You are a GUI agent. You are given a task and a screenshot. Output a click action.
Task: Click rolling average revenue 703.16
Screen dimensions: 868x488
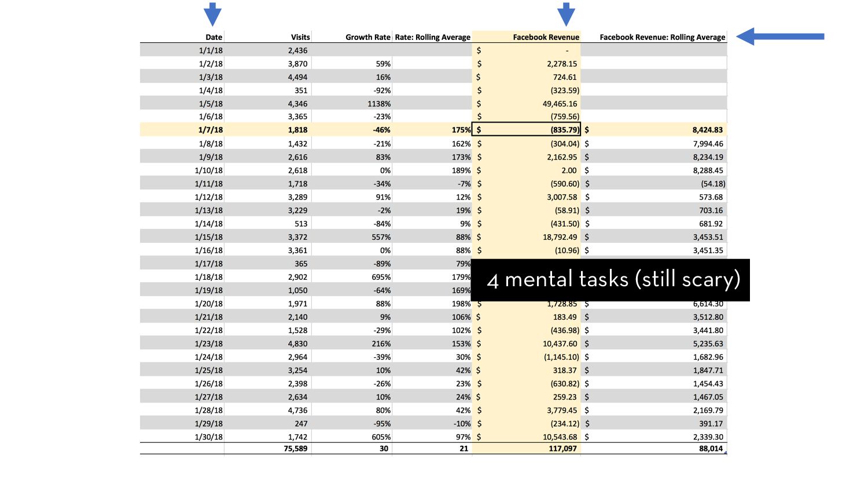point(711,210)
